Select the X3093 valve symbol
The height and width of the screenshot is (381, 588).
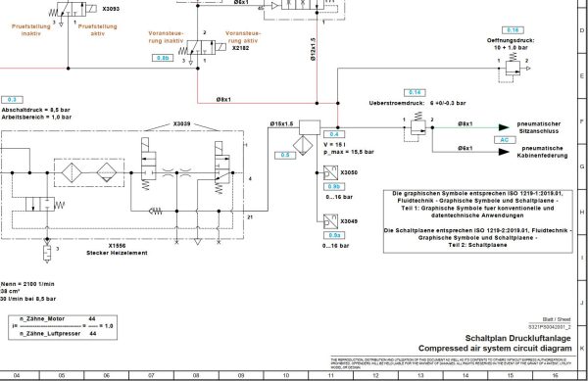(73, 9)
